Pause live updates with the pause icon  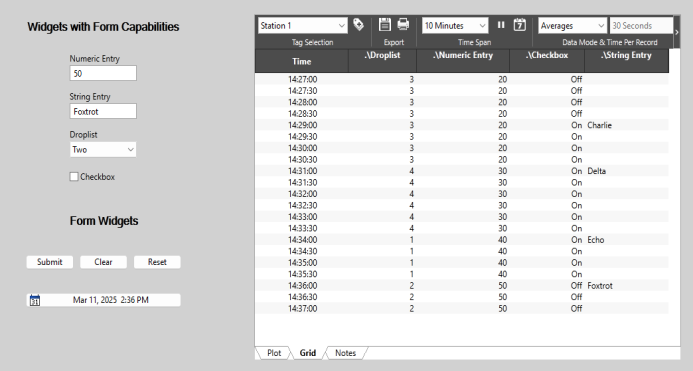click(x=501, y=25)
